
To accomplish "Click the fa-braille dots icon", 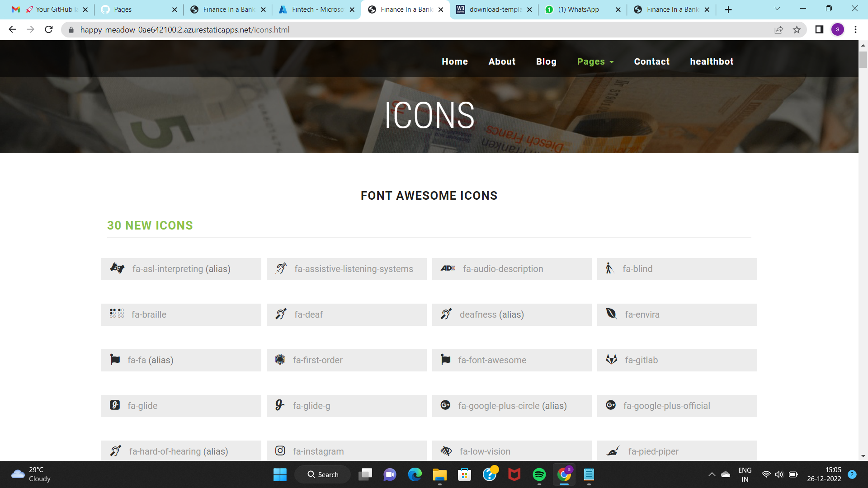I will click(117, 314).
